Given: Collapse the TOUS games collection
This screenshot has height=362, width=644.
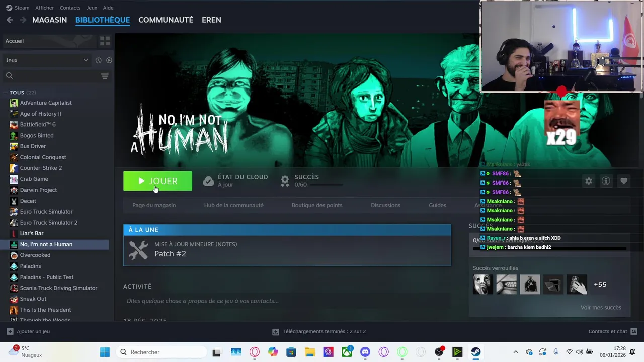Looking at the screenshot, I should (5, 93).
